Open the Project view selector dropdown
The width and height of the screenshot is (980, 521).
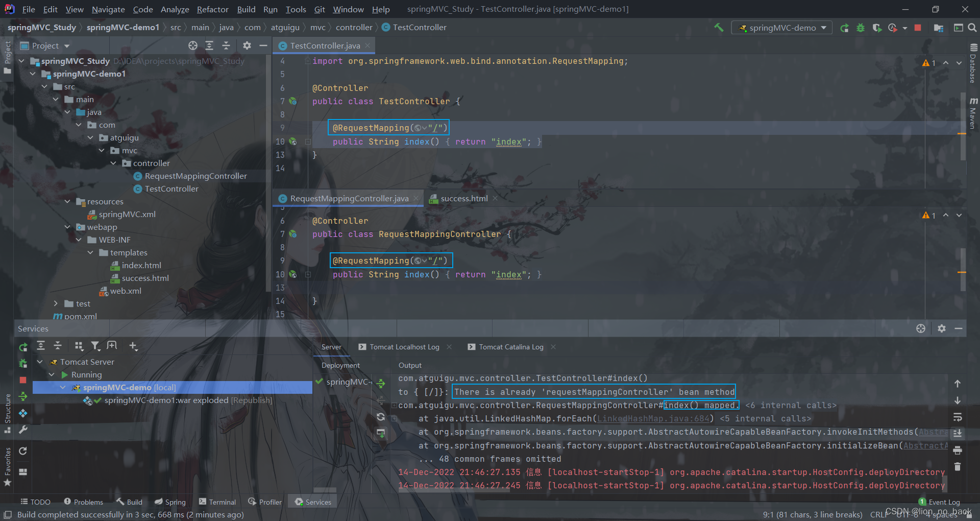(x=45, y=45)
